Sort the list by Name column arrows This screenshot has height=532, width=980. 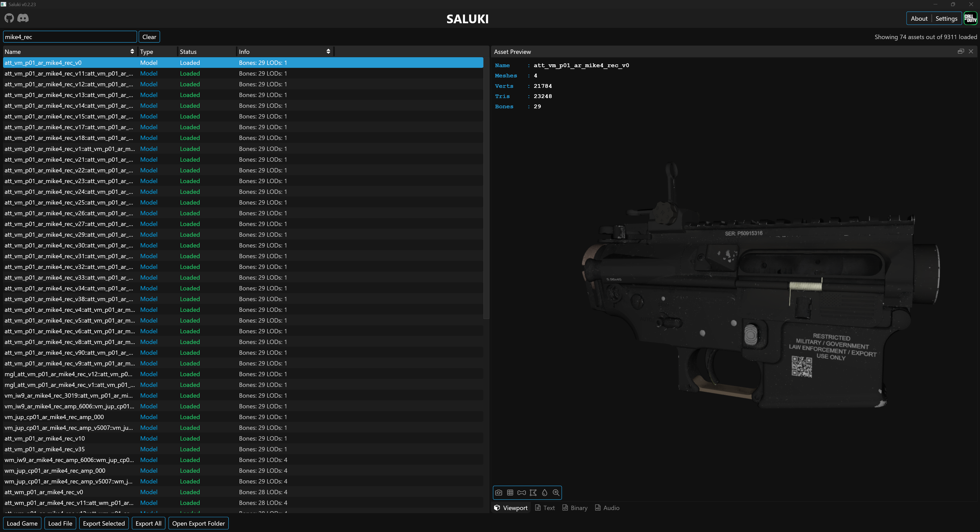[x=132, y=51]
